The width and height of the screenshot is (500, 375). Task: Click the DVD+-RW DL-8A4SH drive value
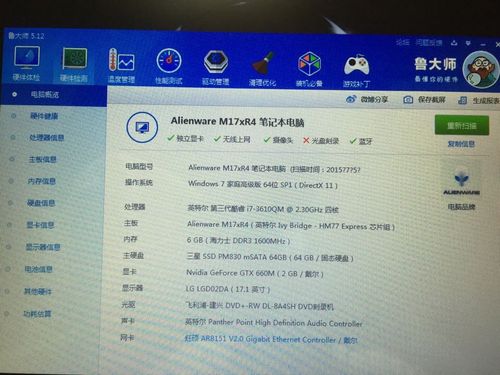tap(259, 306)
